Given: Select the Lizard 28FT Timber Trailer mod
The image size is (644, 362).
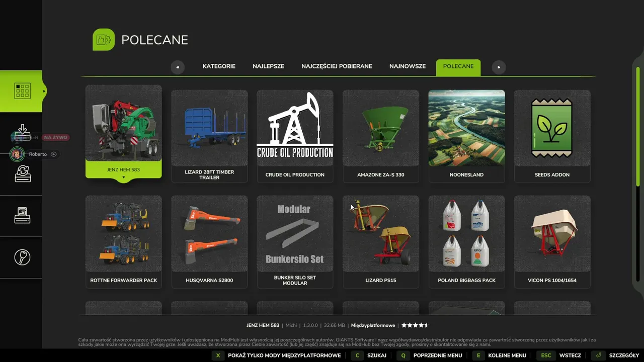Looking at the screenshot, I should (x=209, y=136).
